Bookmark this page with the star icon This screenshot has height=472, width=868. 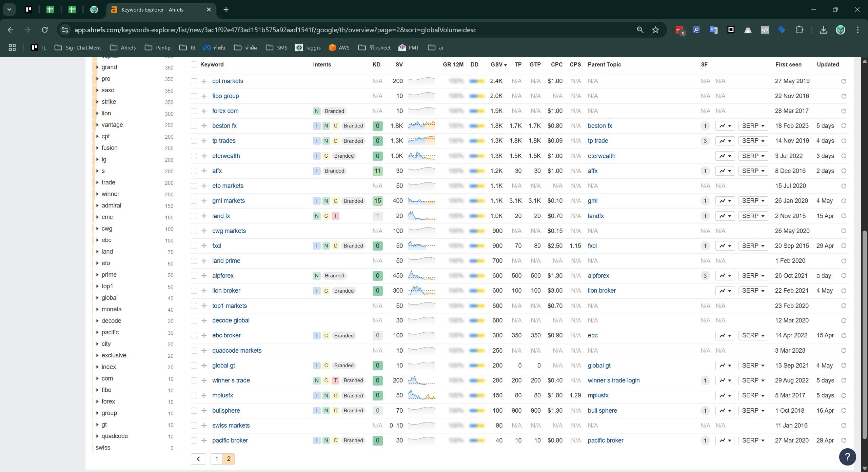[655, 30]
